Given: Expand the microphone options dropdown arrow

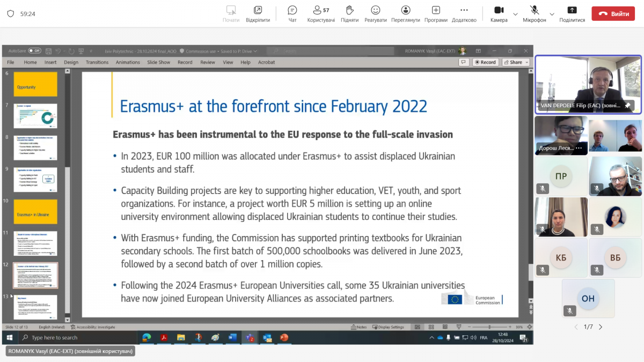Looking at the screenshot, I should coord(552,14).
